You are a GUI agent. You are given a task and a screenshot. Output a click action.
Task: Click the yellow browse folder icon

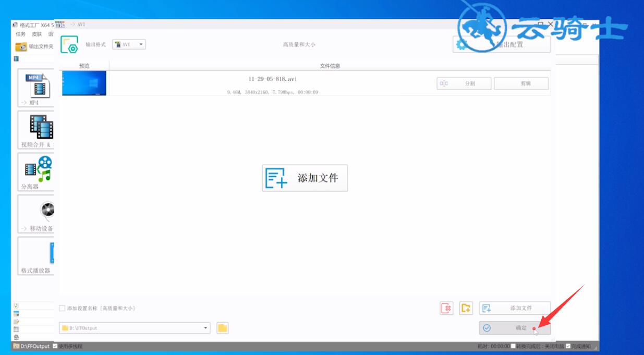click(x=223, y=328)
